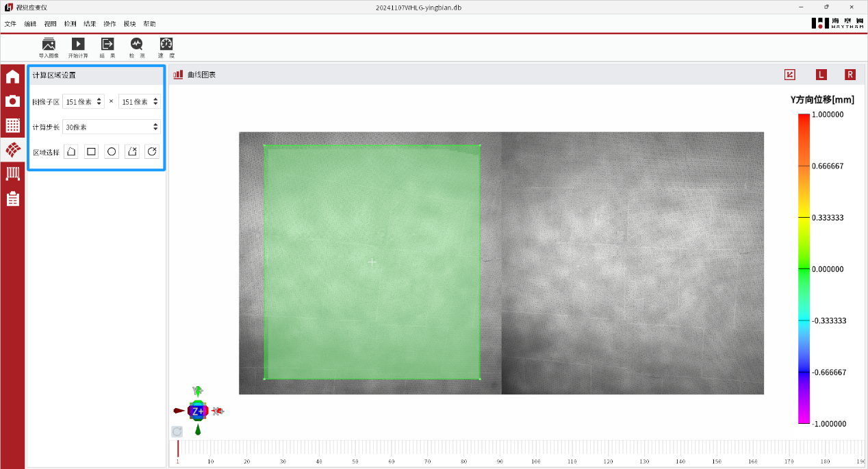Choose the circle region selection tool

(112, 151)
